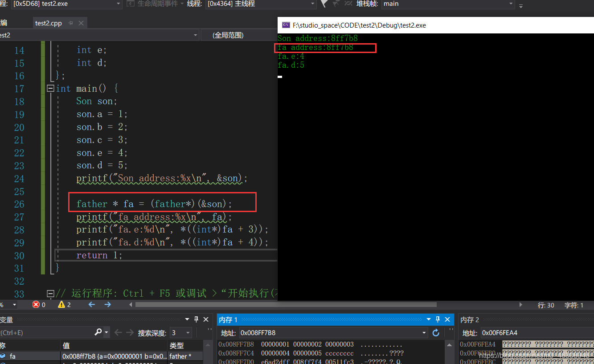The height and width of the screenshot is (364, 594).
Task: Click code line 26 father * fa assignment
Action: click(154, 204)
